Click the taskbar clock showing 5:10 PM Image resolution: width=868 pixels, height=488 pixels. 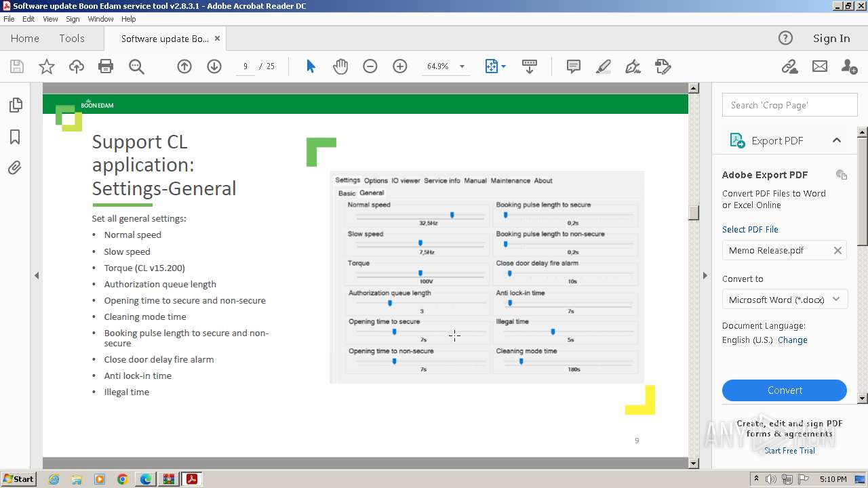(x=833, y=479)
